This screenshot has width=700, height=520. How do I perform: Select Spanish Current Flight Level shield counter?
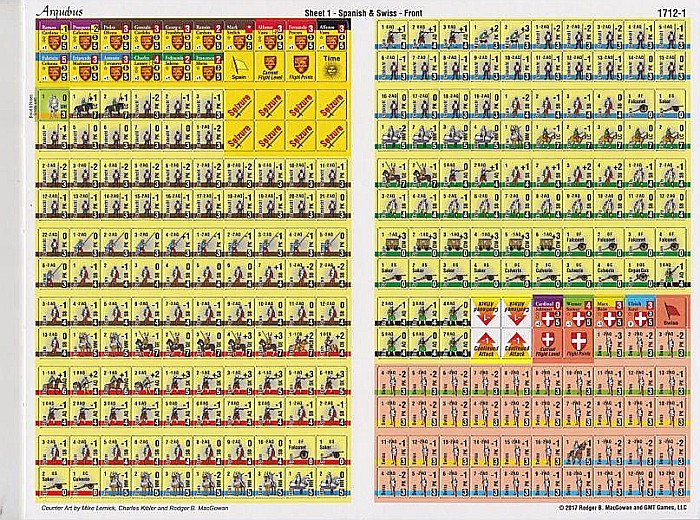tap(270, 67)
